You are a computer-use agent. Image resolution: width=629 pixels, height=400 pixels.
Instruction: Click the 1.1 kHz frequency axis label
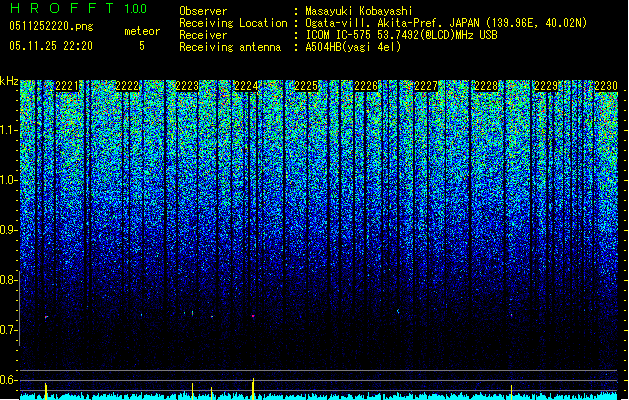click(9, 130)
